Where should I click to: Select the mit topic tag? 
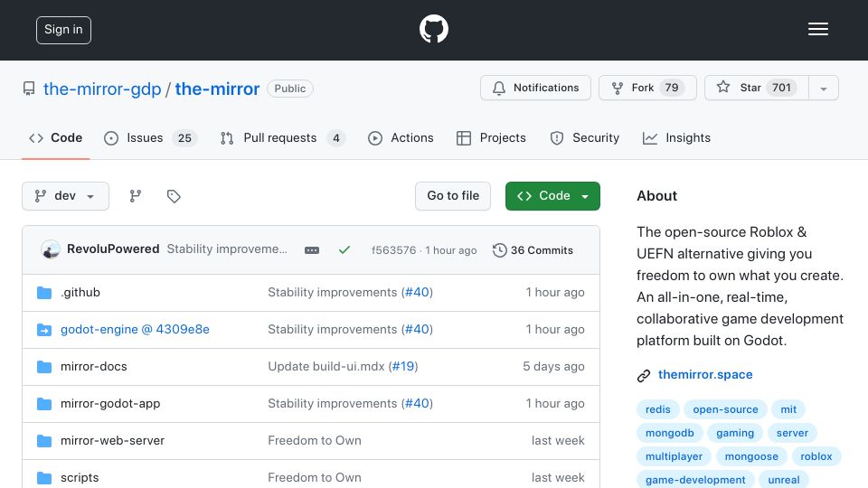pyautogui.click(x=788, y=409)
